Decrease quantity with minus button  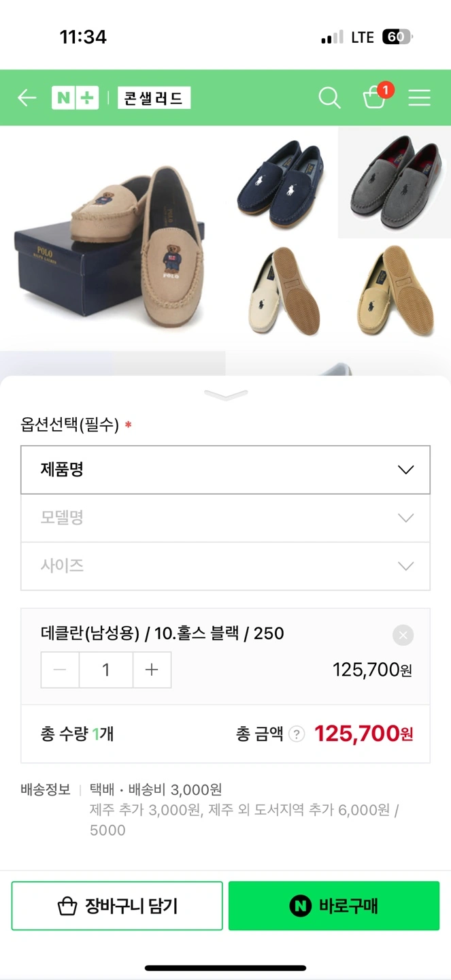pyautogui.click(x=60, y=670)
